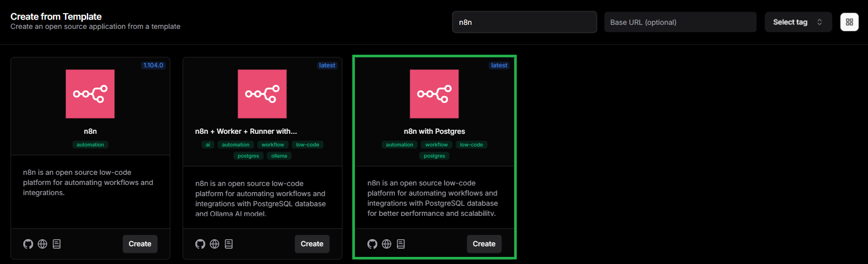
Task: Create the n8n Worker Runner template
Action: (312, 244)
